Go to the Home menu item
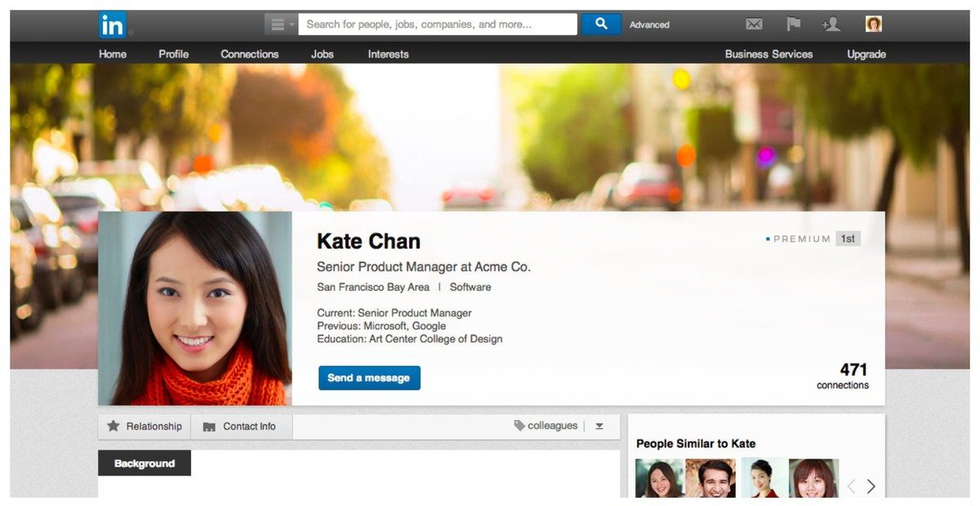Screen dimensions: 980x506 click(x=113, y=54)
